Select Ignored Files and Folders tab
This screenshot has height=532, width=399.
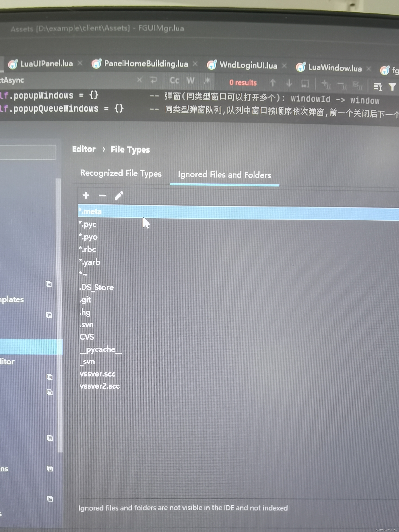point(224,175)
